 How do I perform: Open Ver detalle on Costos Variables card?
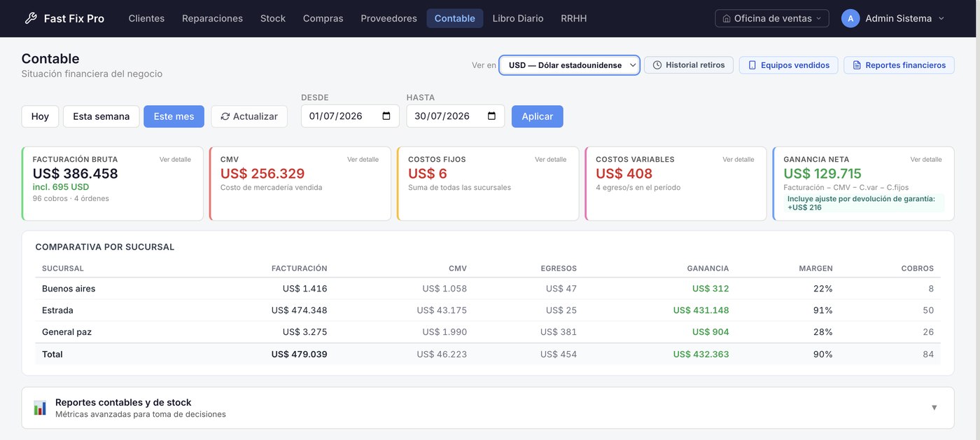tap(738, 160)
